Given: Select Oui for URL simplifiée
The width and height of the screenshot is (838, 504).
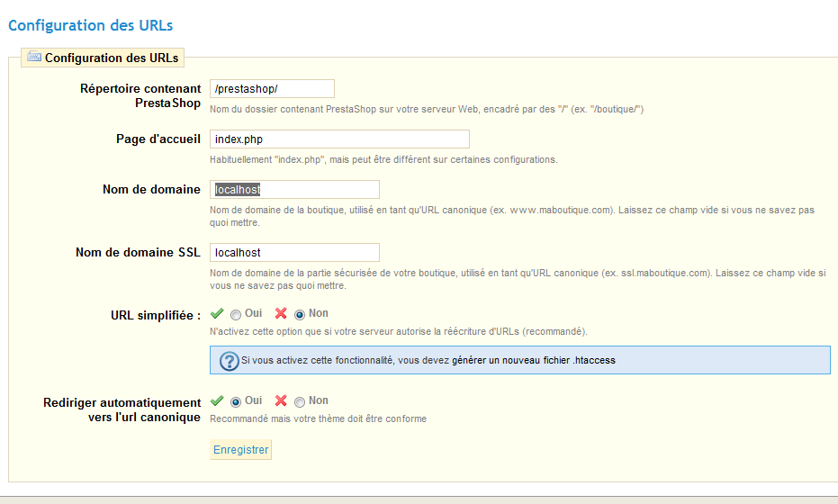Looking at the screenshot, I should [x=236, y=315].
